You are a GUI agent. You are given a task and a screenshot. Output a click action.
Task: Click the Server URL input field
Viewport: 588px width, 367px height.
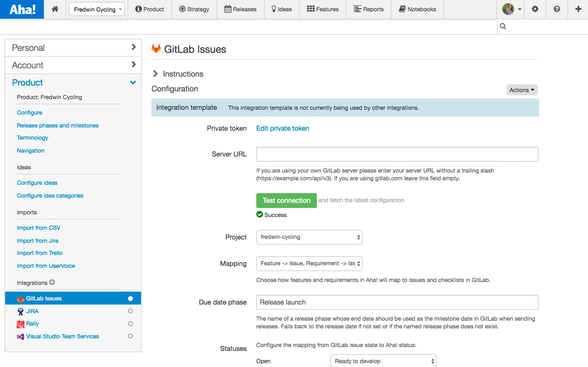397,154
